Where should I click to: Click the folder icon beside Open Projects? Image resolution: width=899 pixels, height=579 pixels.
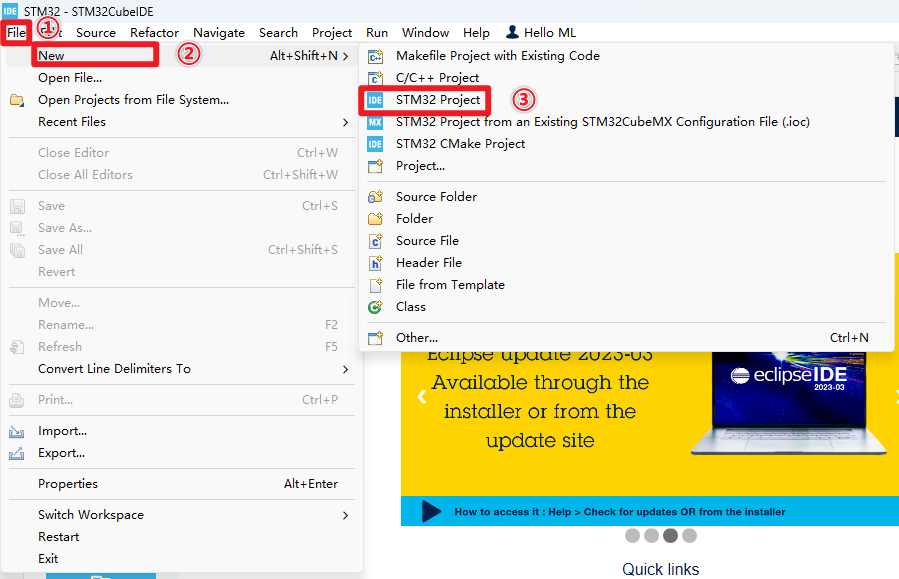(x=17, y=100)
